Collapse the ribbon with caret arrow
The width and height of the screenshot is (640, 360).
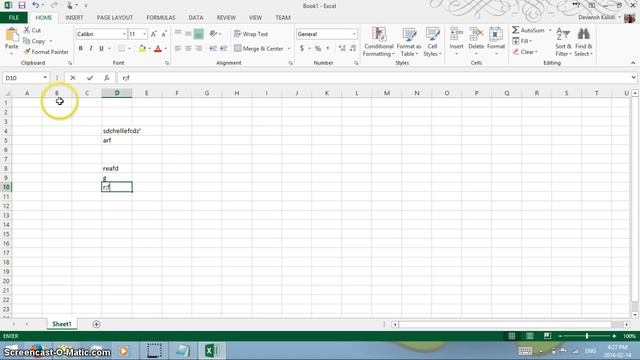click(x=633, y=63)
